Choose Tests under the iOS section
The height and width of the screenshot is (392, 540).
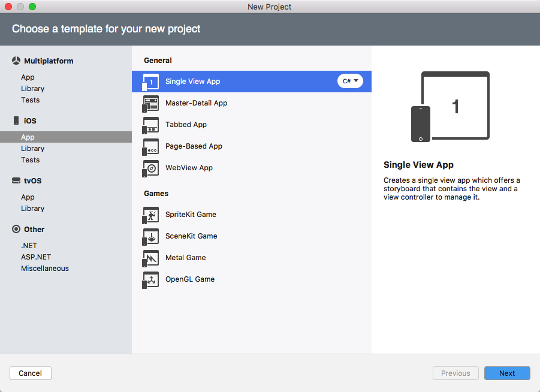(x=30, y=160)
